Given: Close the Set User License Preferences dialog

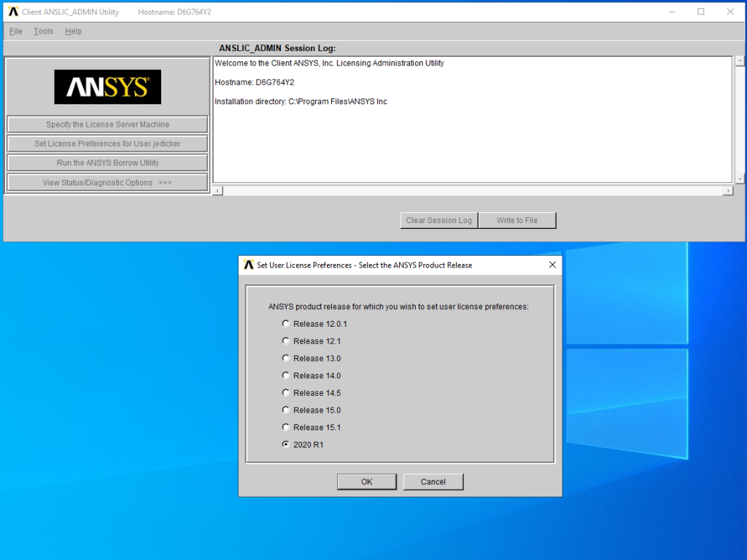Looking at the screenshot, I should tap(552, 265).
